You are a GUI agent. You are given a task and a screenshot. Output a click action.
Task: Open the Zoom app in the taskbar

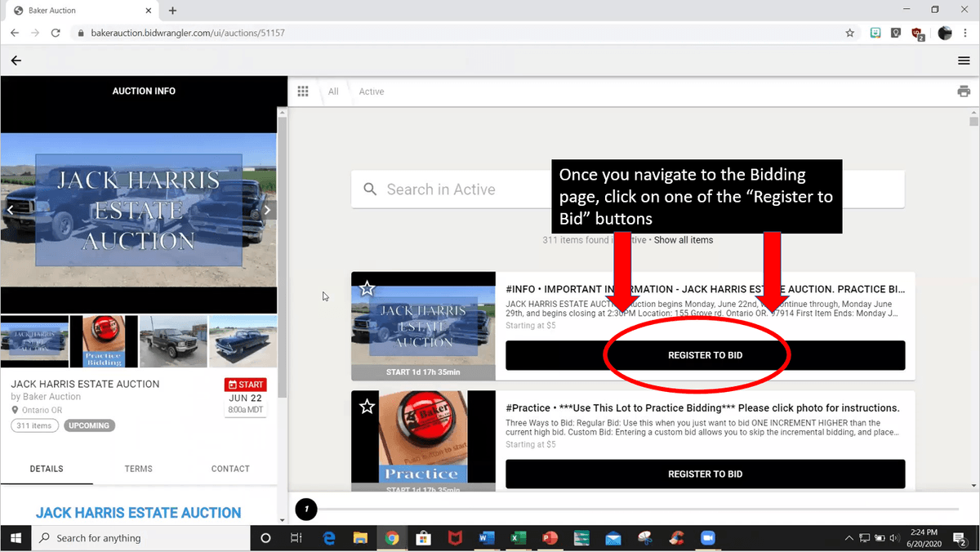707,538
